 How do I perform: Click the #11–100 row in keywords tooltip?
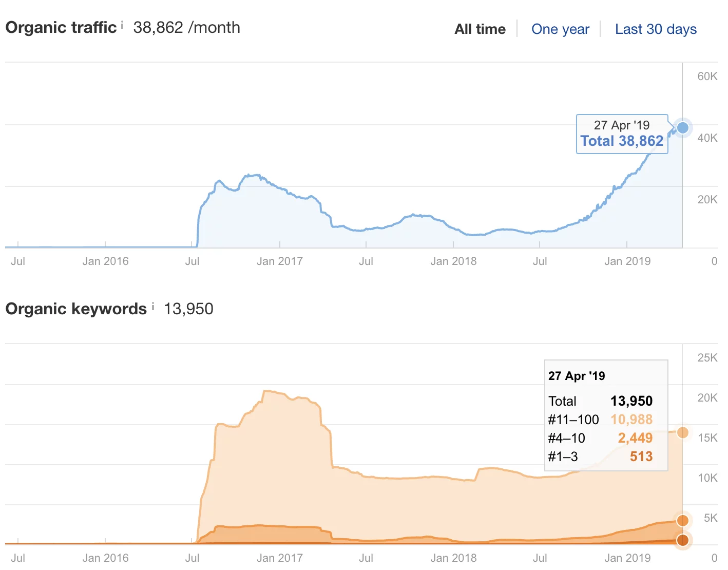point(600,420)
